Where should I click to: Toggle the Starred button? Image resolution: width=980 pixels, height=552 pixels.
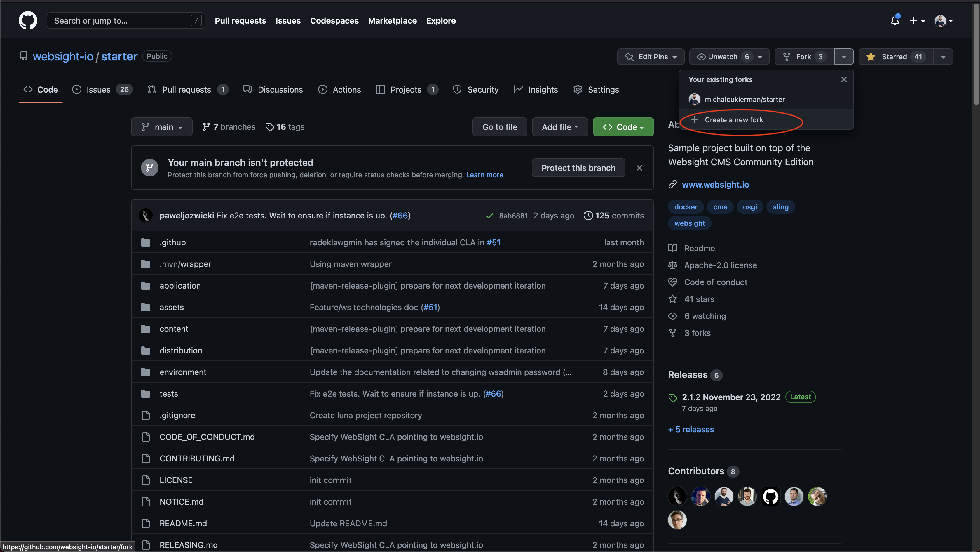tap(896, 57)
